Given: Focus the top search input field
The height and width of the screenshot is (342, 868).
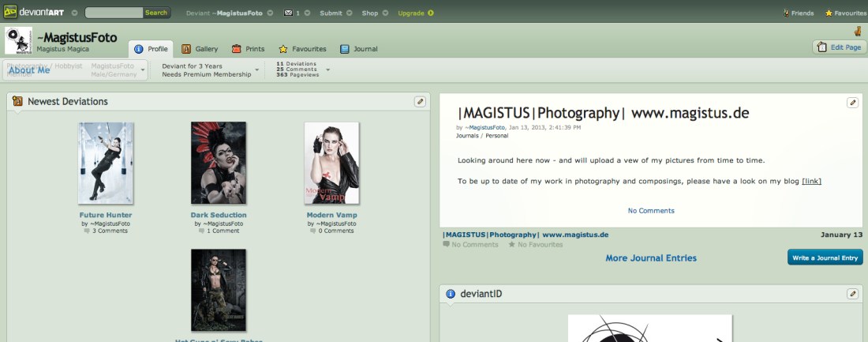Looking at the screenshot, I should tap(114, 13).
